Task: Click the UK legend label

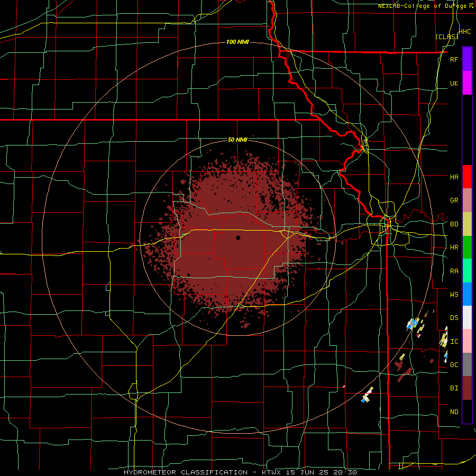Action: tap(454, 83)
